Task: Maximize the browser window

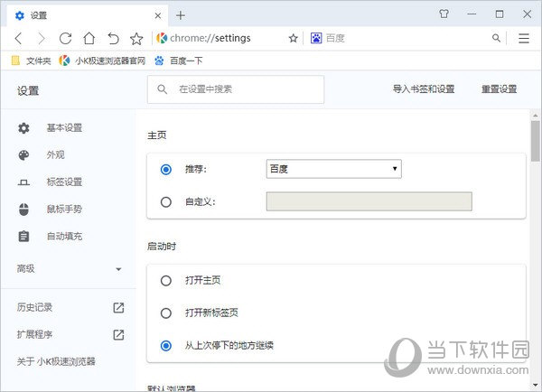Action: coord(500,14)
